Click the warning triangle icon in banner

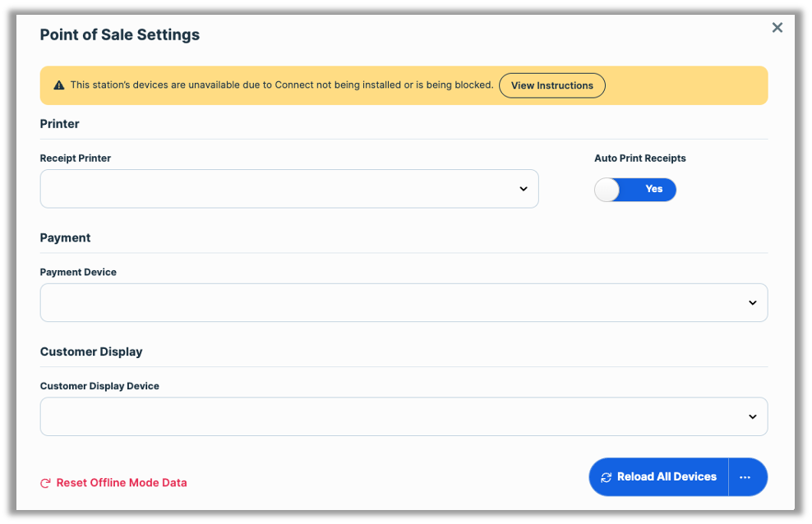[59, 85]
